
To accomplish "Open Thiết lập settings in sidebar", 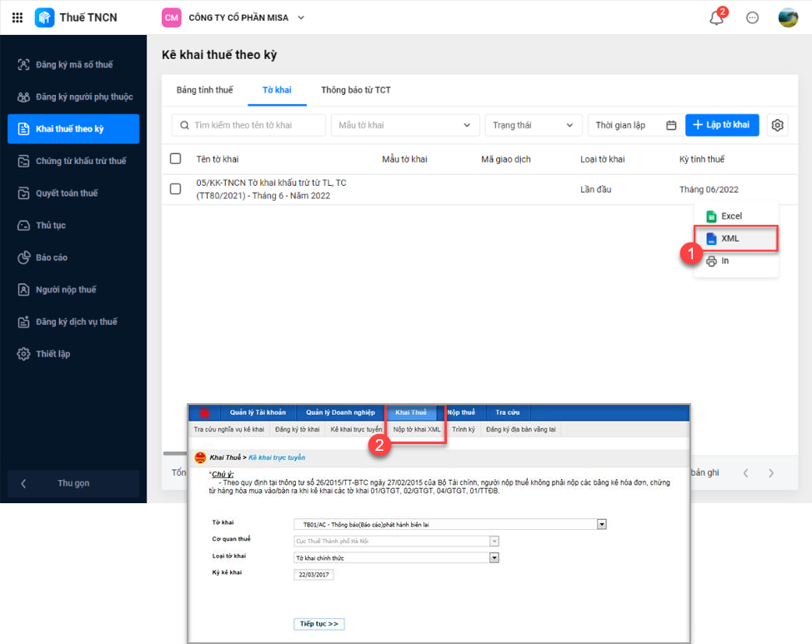I will click(73, 353).
